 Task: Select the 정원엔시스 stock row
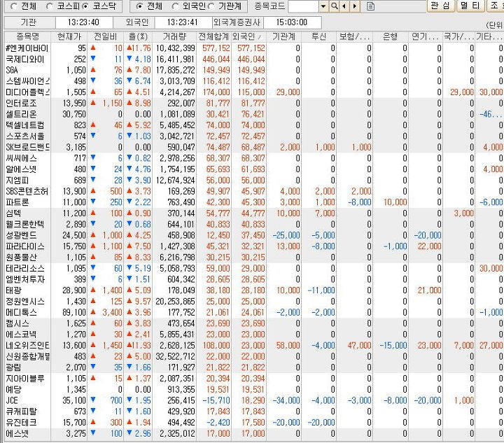click(x=254, y=302)
